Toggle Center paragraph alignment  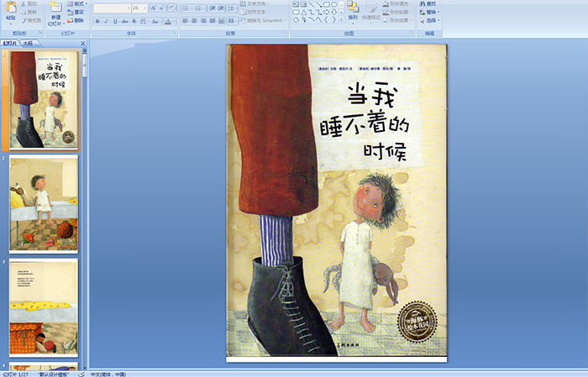pyautogui.click(x=194, y=21)
